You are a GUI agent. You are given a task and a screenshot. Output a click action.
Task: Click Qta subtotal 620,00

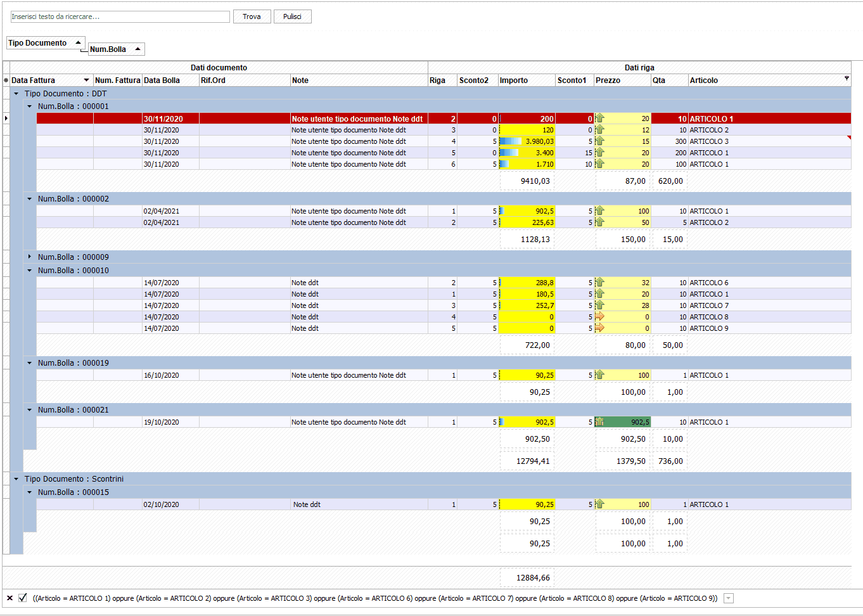point(670,181)
